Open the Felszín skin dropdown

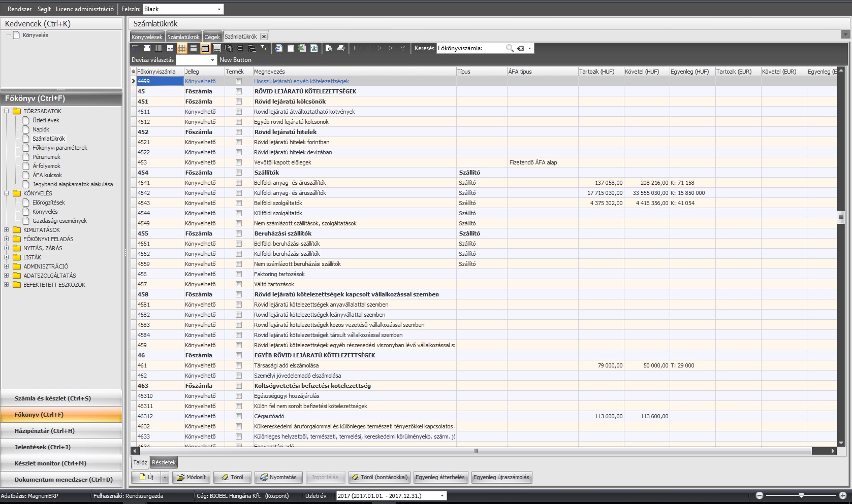click(219, 9)
